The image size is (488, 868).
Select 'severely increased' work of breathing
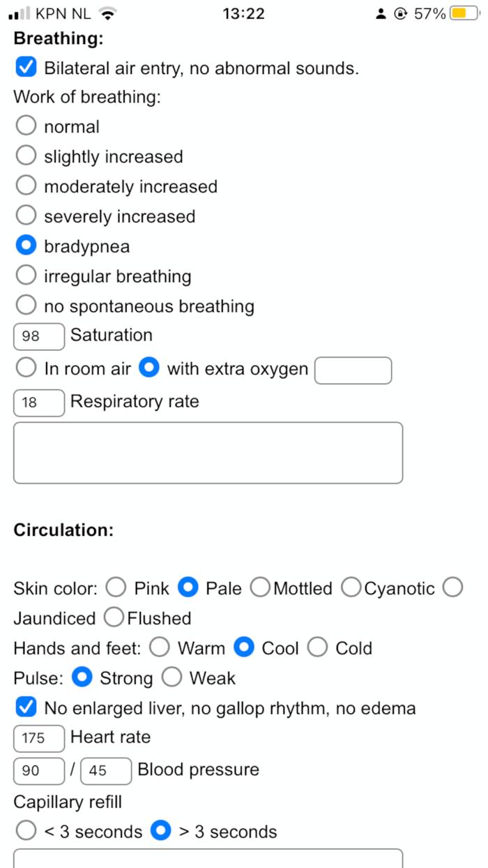coord(26,215)
